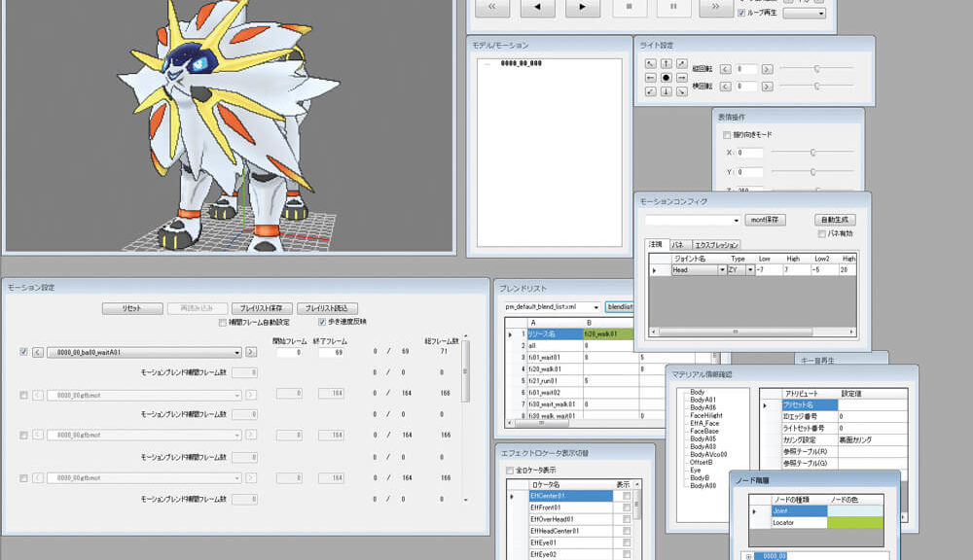Increase 縦回転 value with right stepper
The image size is (973, 560).
768,69
